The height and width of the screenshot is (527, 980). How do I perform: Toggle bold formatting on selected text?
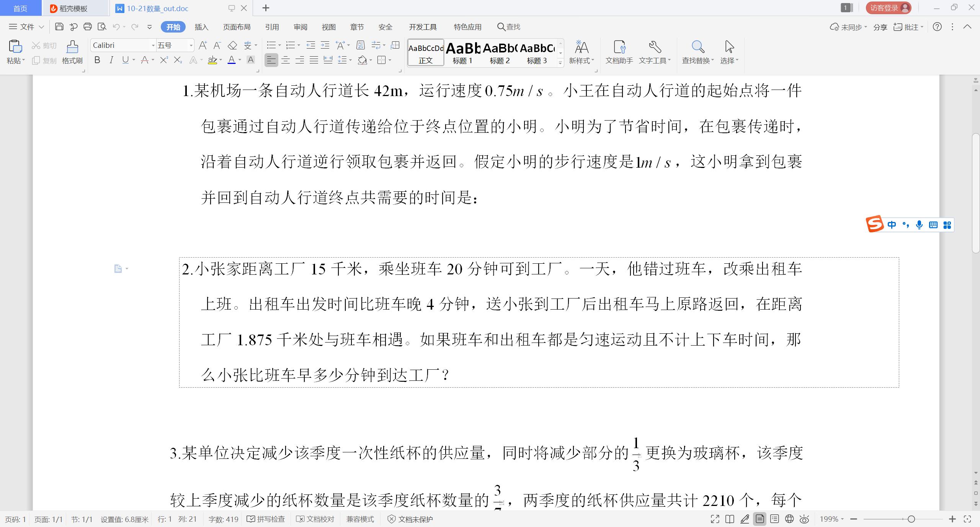[97, 60]
